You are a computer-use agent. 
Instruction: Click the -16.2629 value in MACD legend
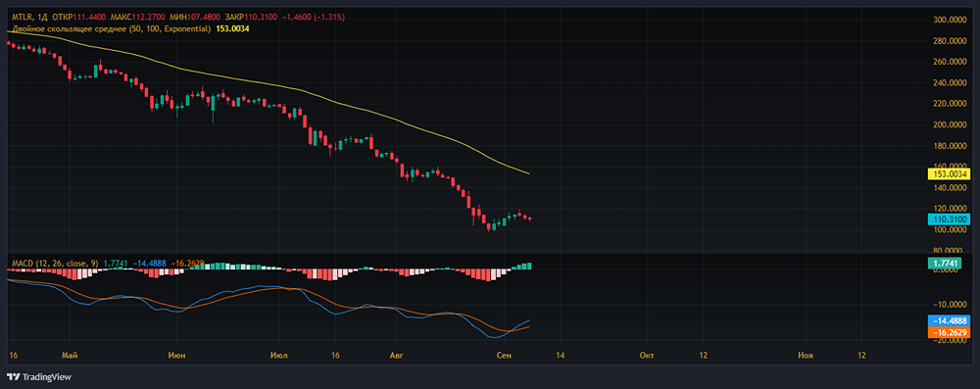coord(187,264)
